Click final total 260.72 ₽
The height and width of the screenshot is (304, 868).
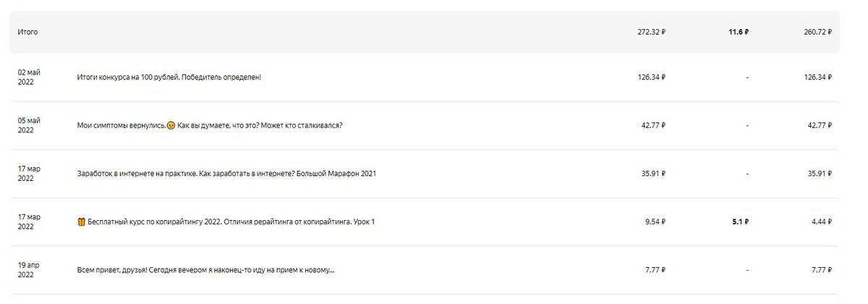point(815,33)
